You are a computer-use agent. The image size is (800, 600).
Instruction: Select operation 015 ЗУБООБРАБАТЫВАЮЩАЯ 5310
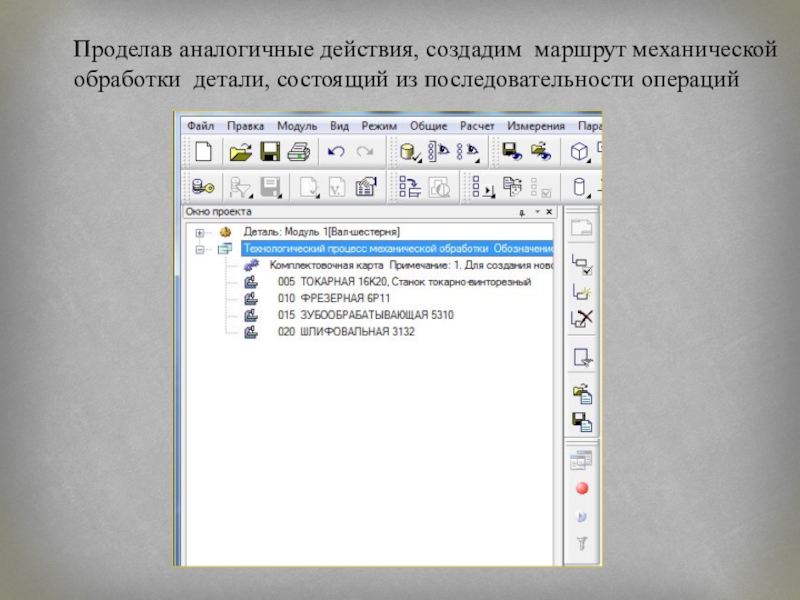365,315
